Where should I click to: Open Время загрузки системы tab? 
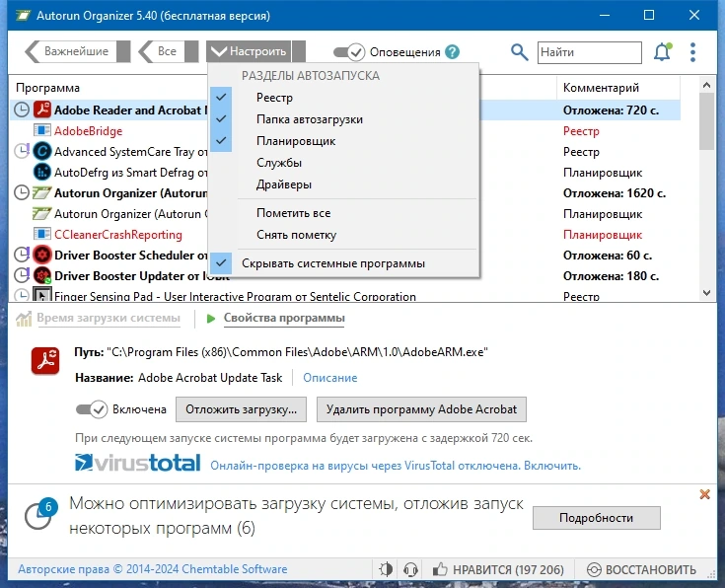[109, 318]
